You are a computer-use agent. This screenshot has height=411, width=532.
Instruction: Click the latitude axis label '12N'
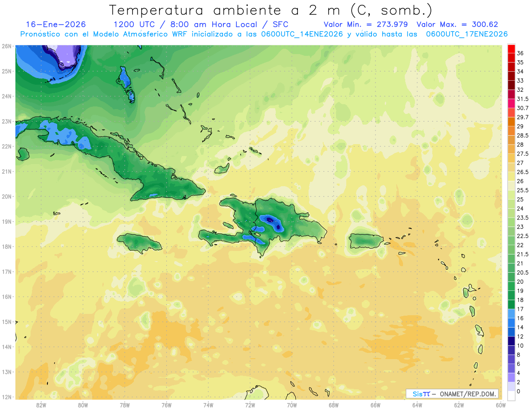[6, 397]
